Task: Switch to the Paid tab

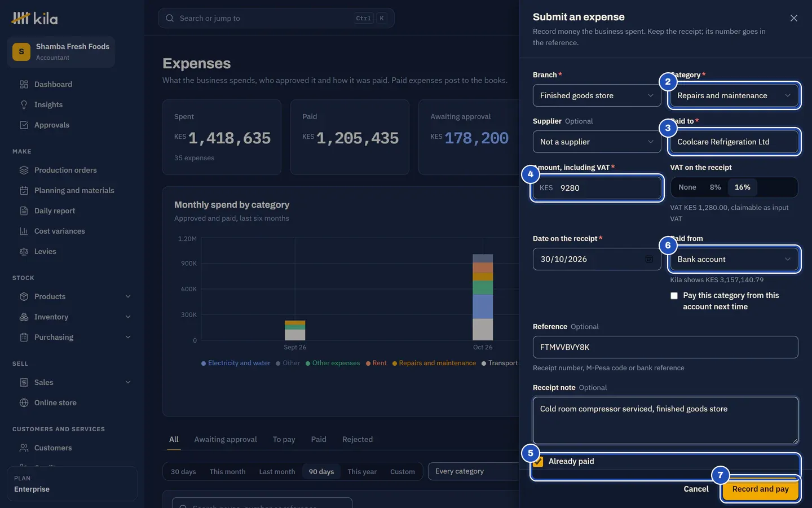Action: pos(319,439)
